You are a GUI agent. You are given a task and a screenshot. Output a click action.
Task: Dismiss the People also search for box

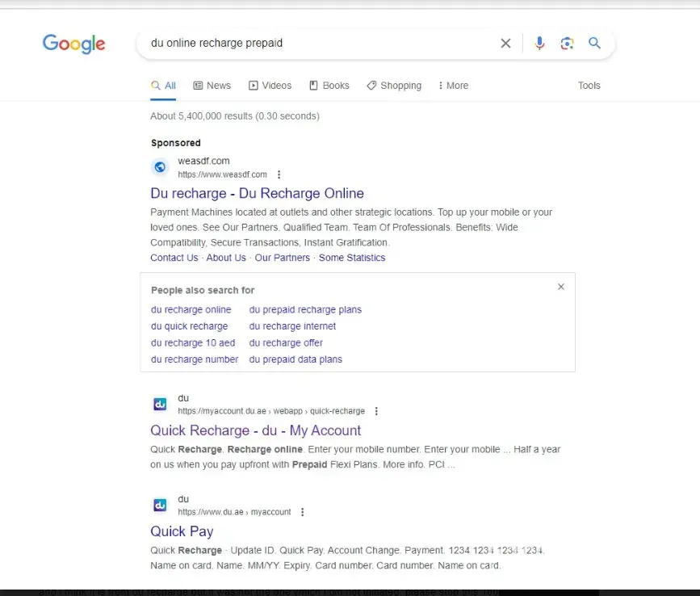tap(561, 287)
